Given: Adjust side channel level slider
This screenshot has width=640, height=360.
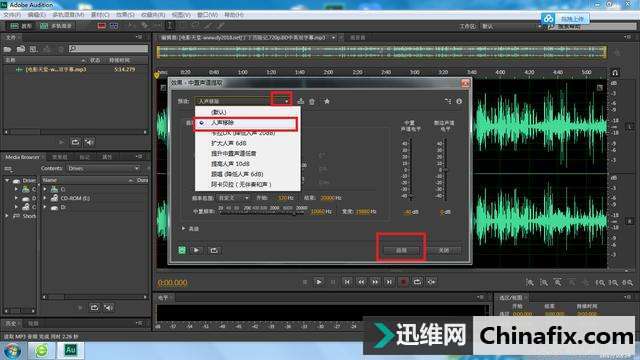Looking at the screenshot, I should tap(445, 169).
